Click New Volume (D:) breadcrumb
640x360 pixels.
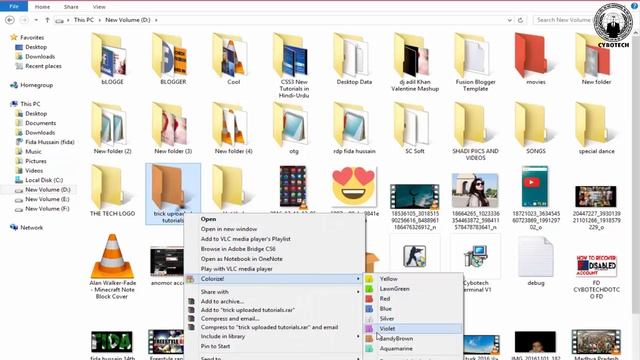click(128, 20)
